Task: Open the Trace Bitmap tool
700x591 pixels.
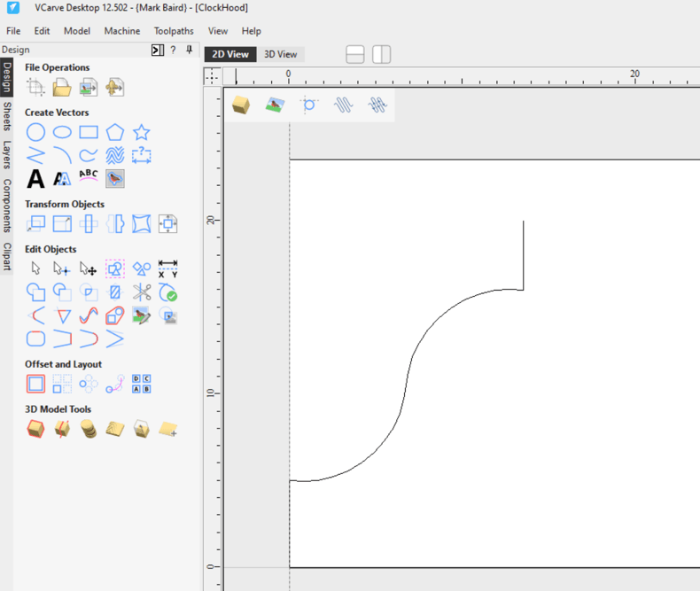Action: pos(114,179)
